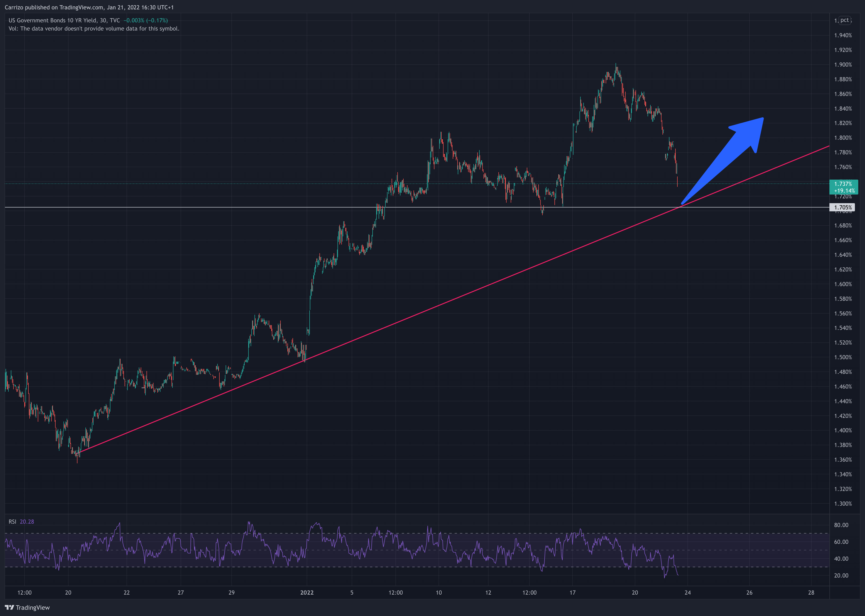The height and width of the screenshot is (616, 865).
Task: Select the −0.003% (−0.17%) change value
Action: (x=145, y=20)
